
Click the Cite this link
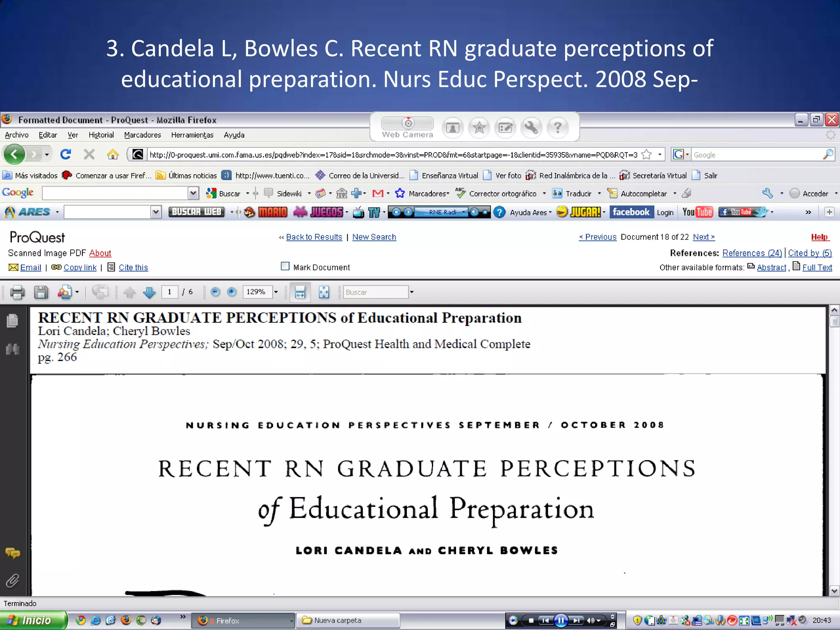pos(133,267)
